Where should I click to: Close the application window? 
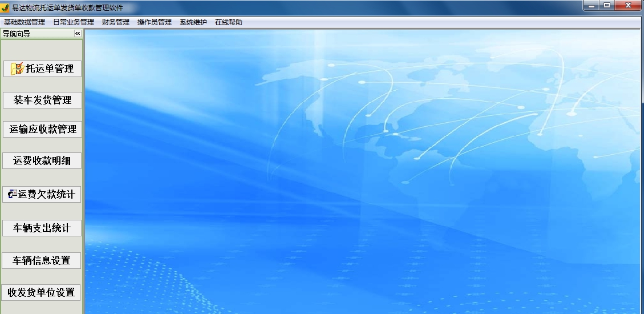(629, 5)
